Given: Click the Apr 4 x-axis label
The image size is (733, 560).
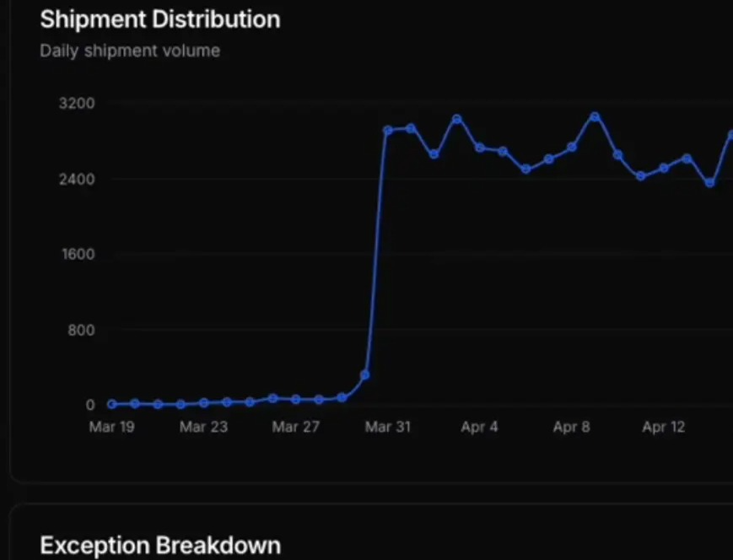Looking at the screenshot, I should tap(479, 427).
